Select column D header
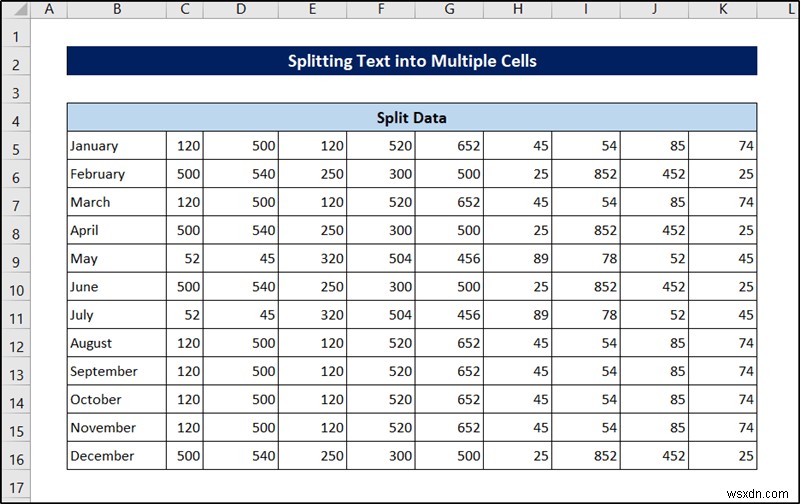 (241, 9)
